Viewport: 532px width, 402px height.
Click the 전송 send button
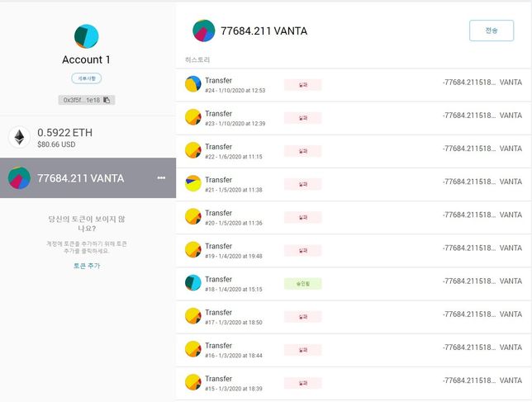tap(491, 31)
